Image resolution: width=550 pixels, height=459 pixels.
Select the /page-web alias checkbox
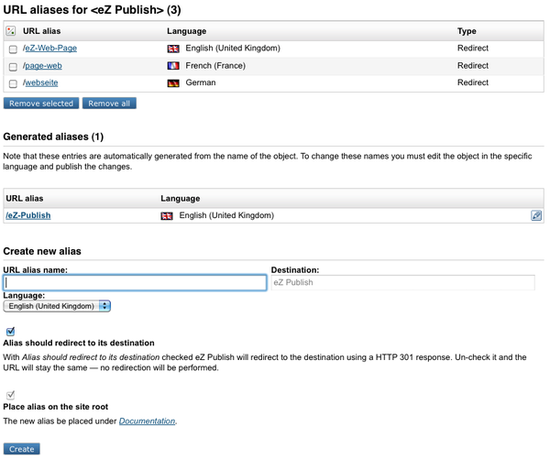[x=13, y=67]
